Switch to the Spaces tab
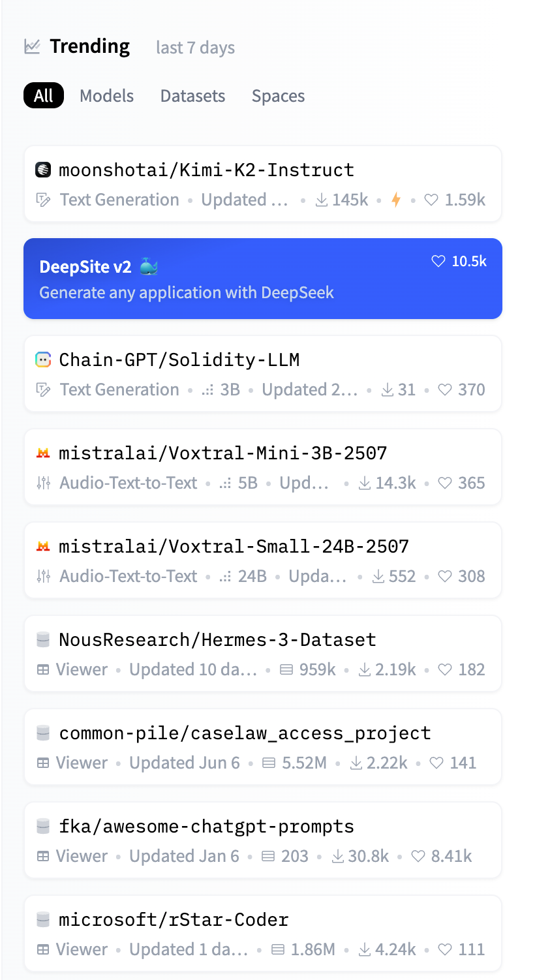Image resolution: width=535 pixels, height=980 pixels. click(279, 96)
